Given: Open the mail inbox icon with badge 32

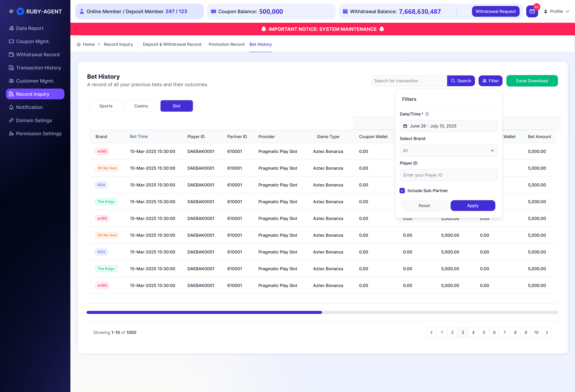Looking at the screenshot, I should (x=532, y=11).
